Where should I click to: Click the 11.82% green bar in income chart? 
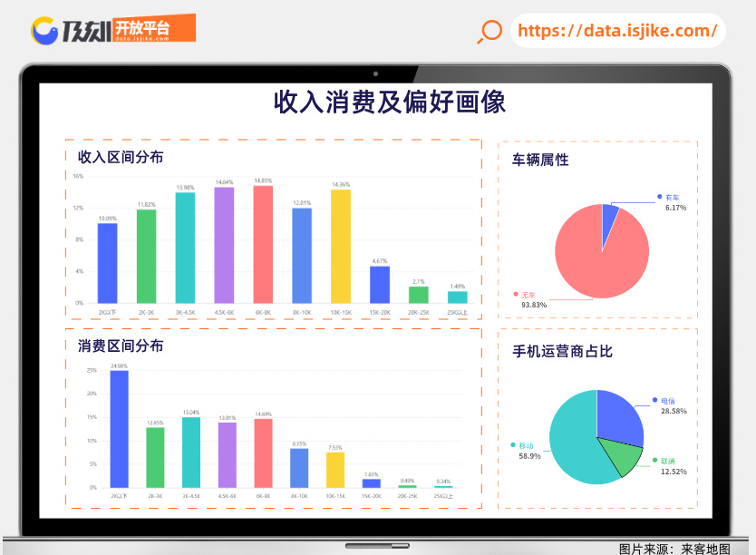pyautogui.click(x=147, y=256)
